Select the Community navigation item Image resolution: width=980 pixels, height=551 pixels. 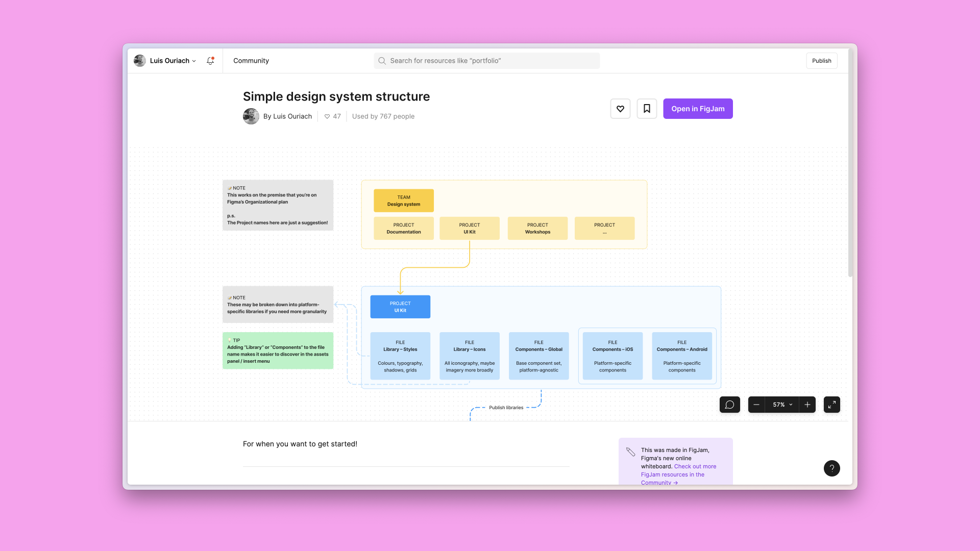click(x=251, y=60)
